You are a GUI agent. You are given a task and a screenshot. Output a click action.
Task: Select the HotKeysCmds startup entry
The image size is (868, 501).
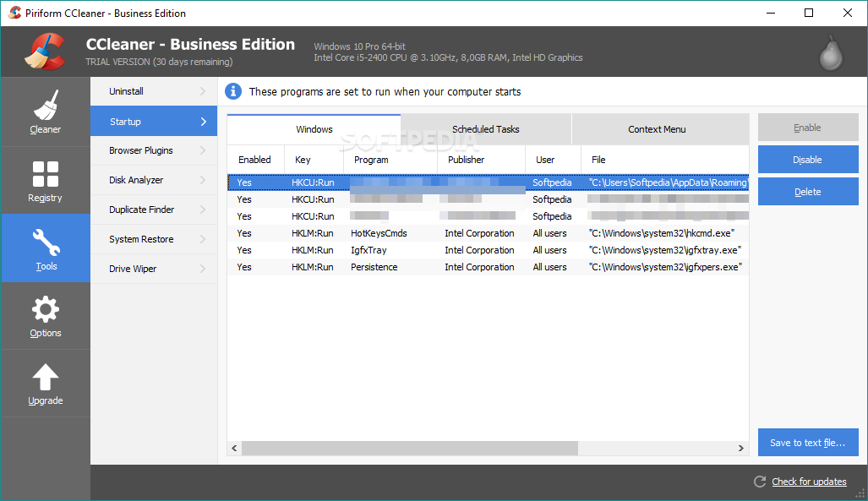coord(489,233)
